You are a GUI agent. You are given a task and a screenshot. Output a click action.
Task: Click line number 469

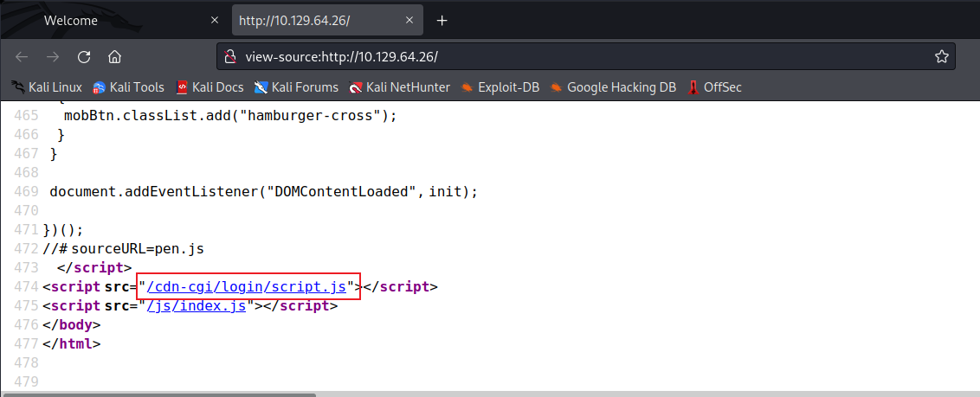26,192
